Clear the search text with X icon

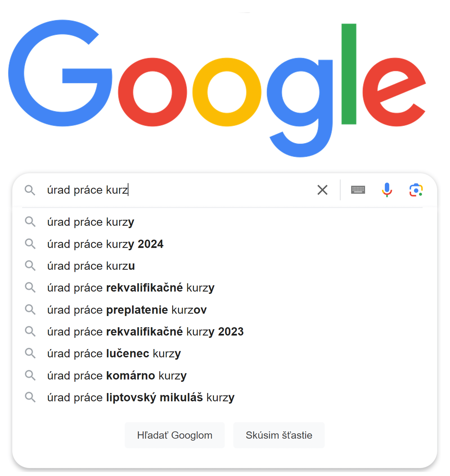(322, 190)
